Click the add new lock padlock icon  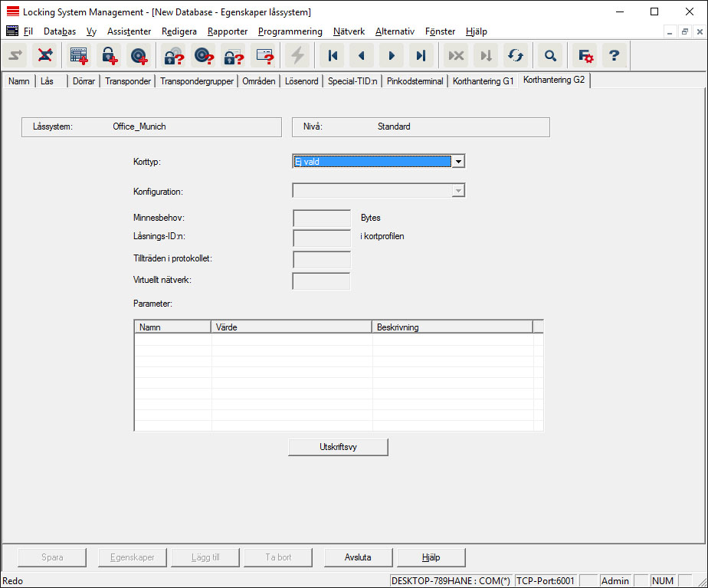110,56
